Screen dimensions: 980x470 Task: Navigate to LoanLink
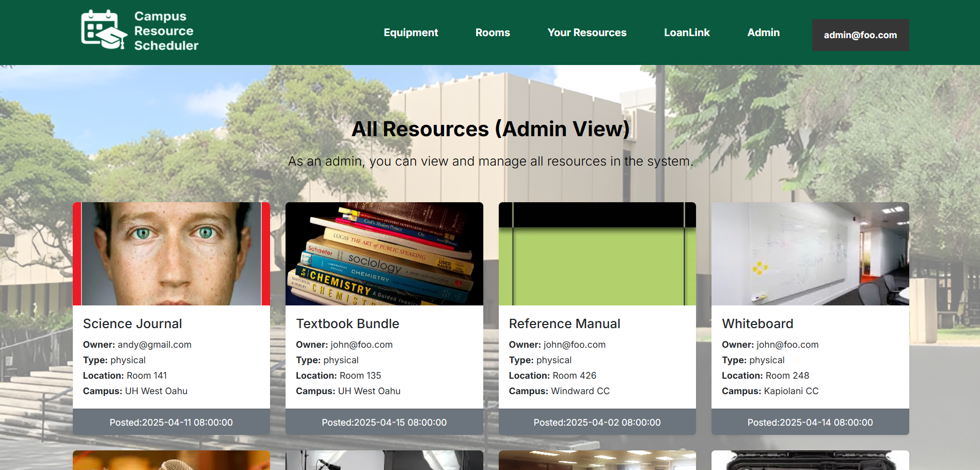tap(686, 33)
